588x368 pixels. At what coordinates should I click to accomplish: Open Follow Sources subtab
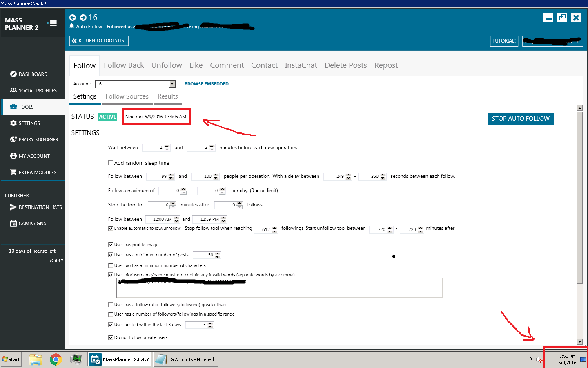[x=127, y=96]
